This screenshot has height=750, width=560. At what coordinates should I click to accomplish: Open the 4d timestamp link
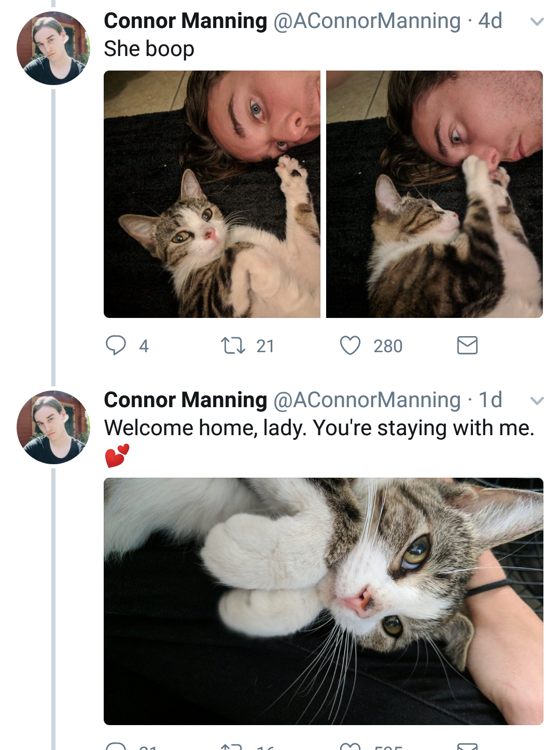coord(490,21)
